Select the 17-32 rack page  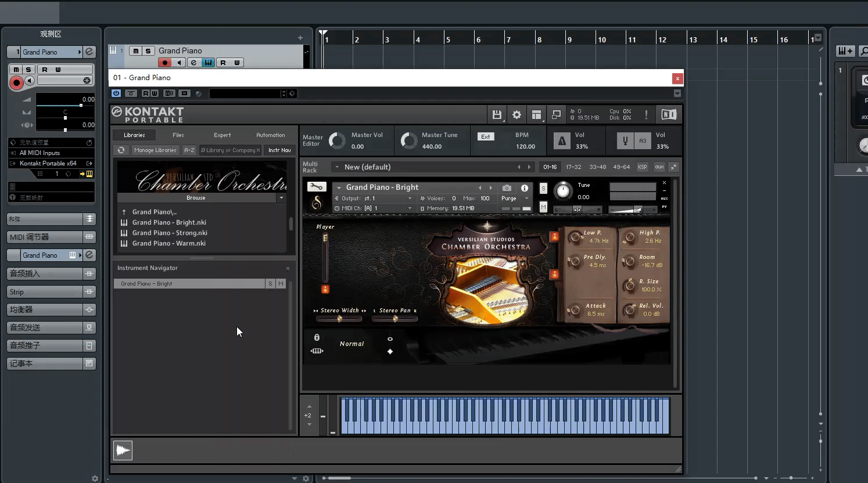573,167
